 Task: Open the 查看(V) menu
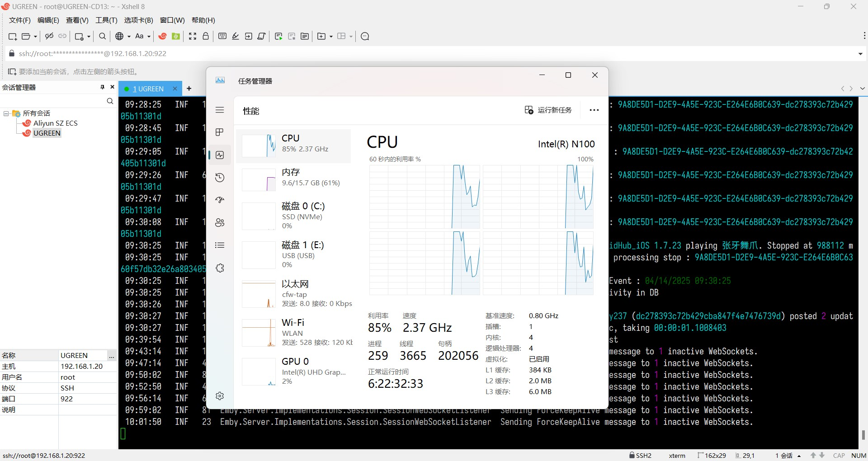click(77, 20)
